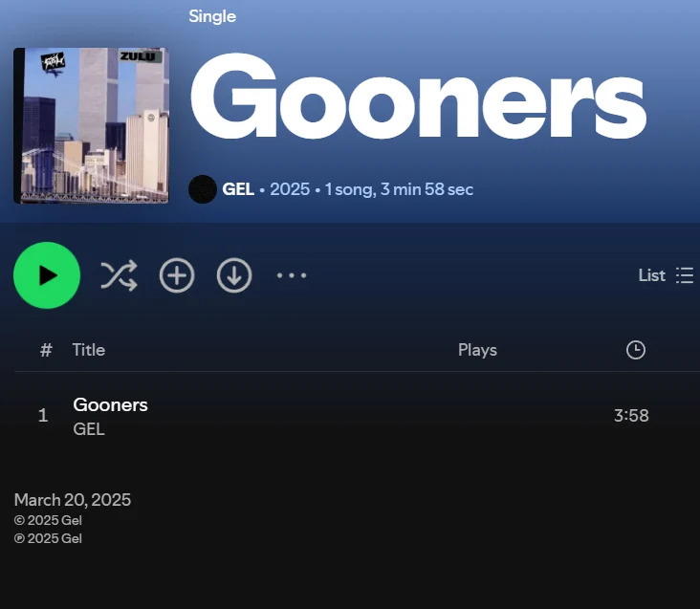Open the Gooners album cover art
This screenshot has height=609, width=700.
click(92, 125)
